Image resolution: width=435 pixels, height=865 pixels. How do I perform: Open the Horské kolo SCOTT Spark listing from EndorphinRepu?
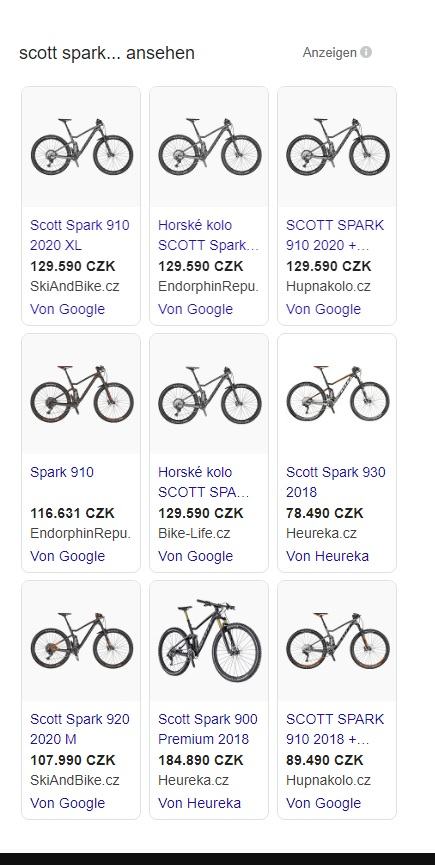coord(208,235)
